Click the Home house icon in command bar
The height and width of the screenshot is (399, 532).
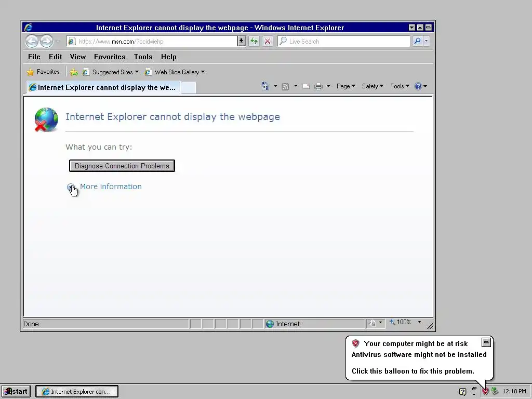point(265,86)
